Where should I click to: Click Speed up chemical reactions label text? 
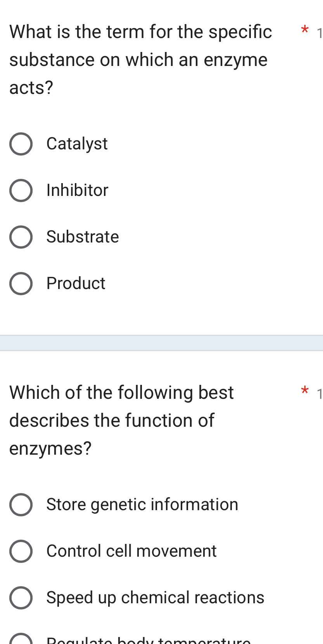(x=155, y=598)
